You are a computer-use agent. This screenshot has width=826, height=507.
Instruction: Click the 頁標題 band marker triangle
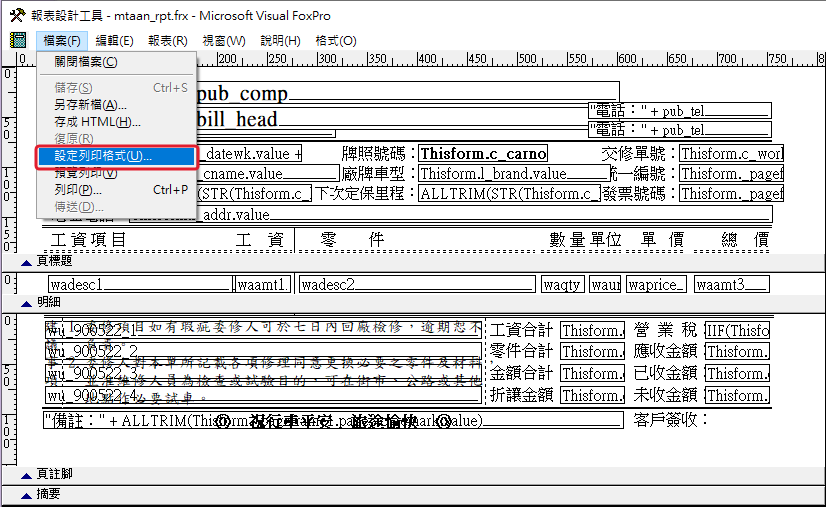coord(26,262)
